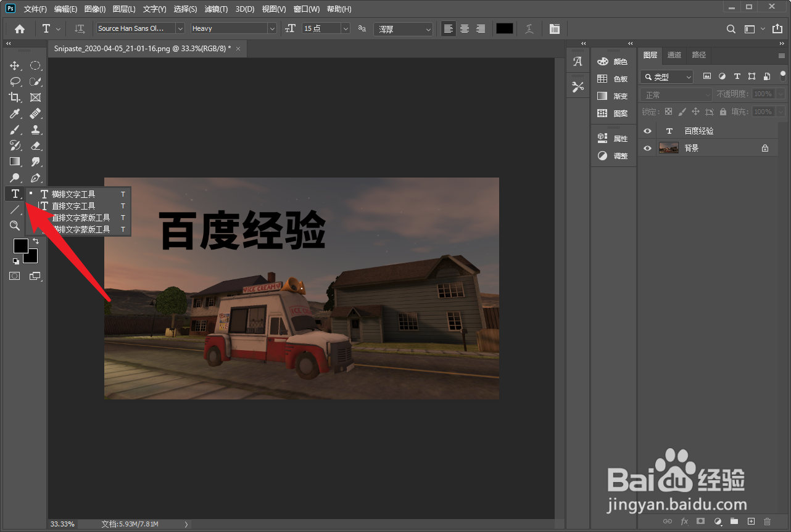Toggle lock position
The height and width of the screenshot is (532, 791).
click(695, 112)
